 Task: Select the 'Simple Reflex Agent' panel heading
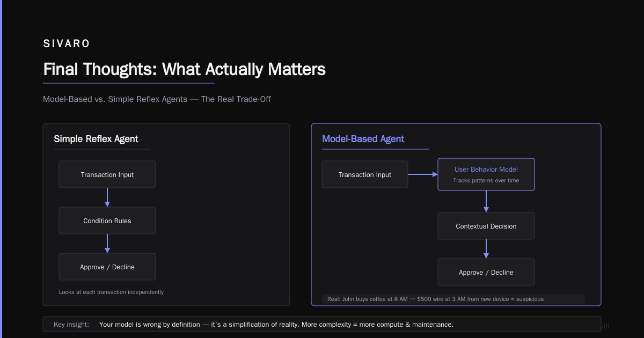[96, 139]
